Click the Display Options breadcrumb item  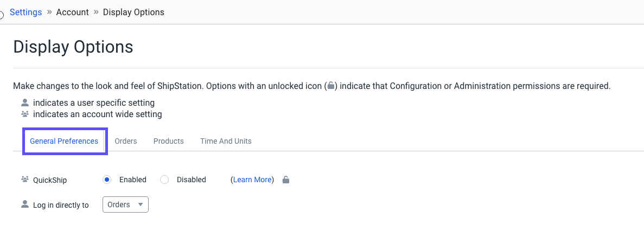point(133,12)
